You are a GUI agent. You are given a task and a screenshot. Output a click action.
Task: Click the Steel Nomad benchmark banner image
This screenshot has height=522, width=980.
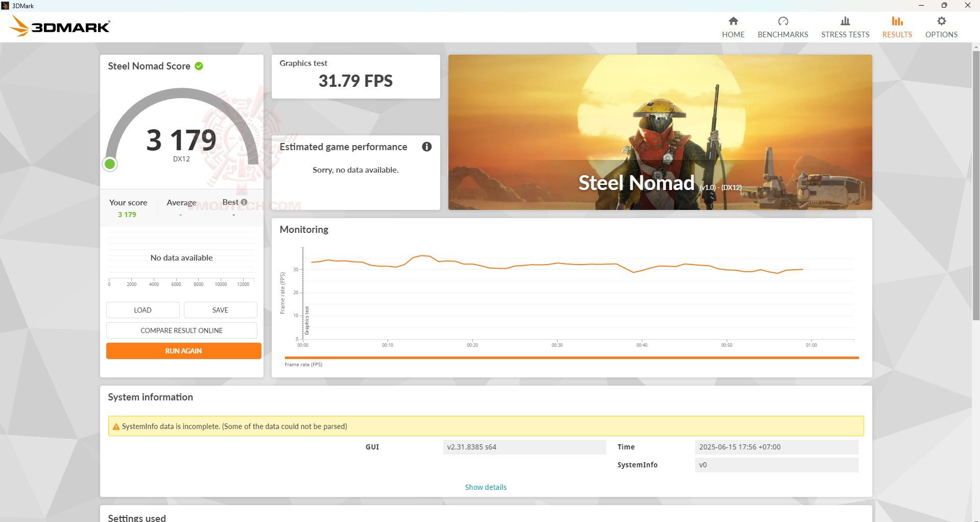660,132
